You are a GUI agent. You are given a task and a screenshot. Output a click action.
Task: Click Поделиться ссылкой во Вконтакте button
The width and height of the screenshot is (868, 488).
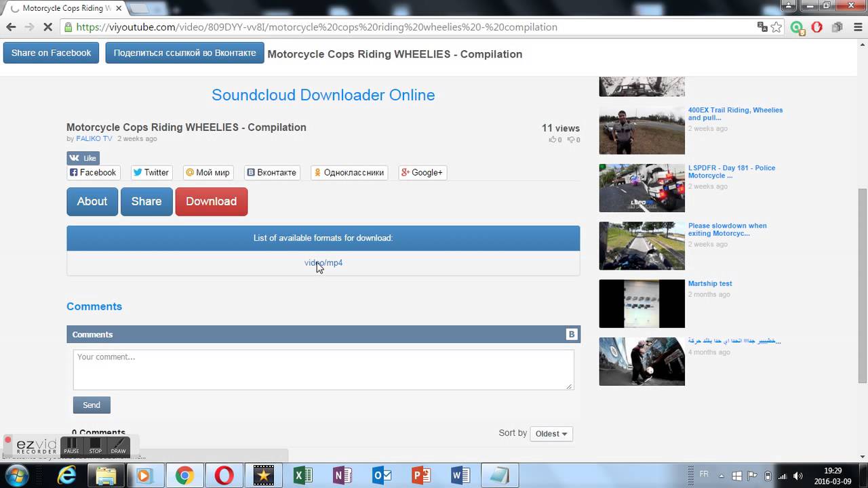click(x=184, y=53)
